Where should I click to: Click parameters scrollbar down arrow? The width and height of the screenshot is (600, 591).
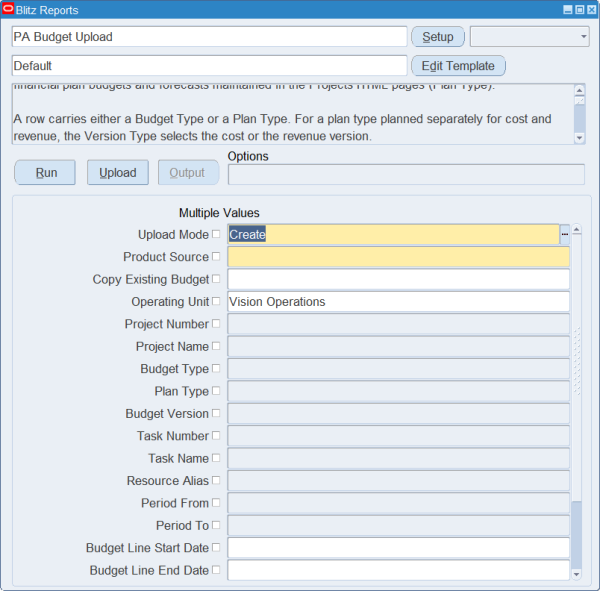point(577,574)
